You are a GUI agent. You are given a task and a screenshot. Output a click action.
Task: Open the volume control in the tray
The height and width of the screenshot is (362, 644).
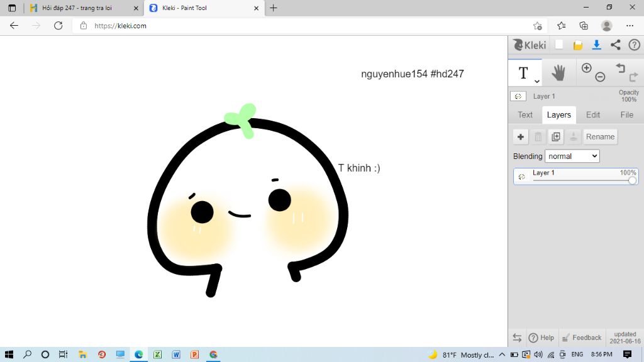pyautogui.click(x=538, y=354)
